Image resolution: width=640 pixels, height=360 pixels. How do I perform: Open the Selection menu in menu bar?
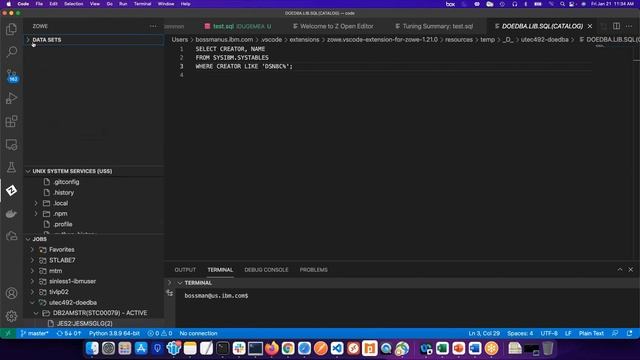tap(74, 4)
